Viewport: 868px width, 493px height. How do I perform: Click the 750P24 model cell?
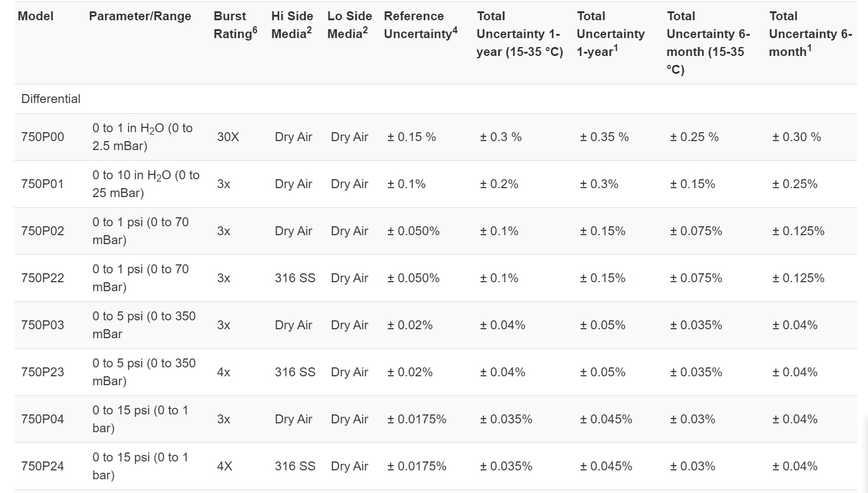click(42, 466)
